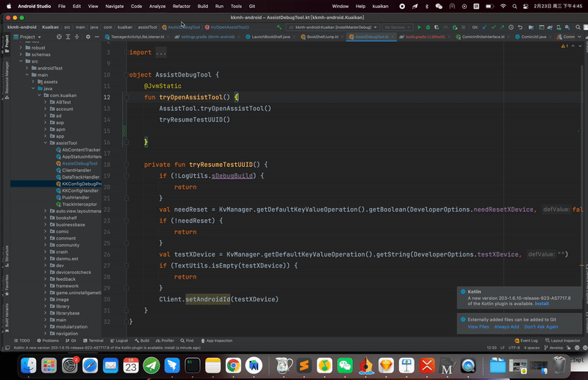Open the Event Log
The width and height of the screenshot is (588, 380).
pos(526,340)
